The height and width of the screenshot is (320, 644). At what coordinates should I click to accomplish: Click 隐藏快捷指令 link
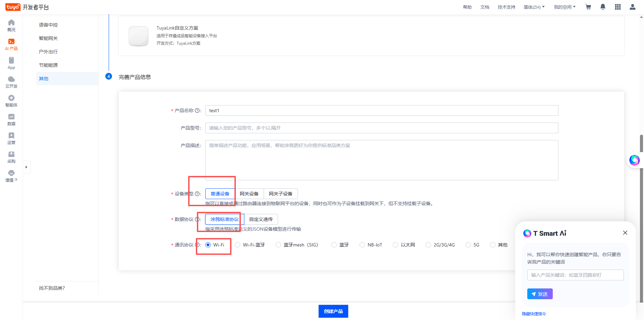point(534,314)
